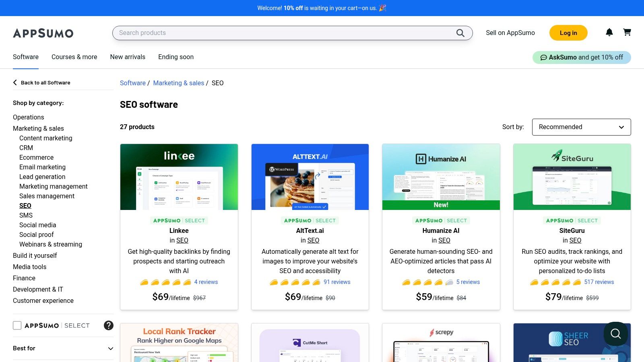Click Humanize AI's AppSumo Select badge
Image resolution: width=644 pixels, height=362 pixels.
tap(441, 220)
